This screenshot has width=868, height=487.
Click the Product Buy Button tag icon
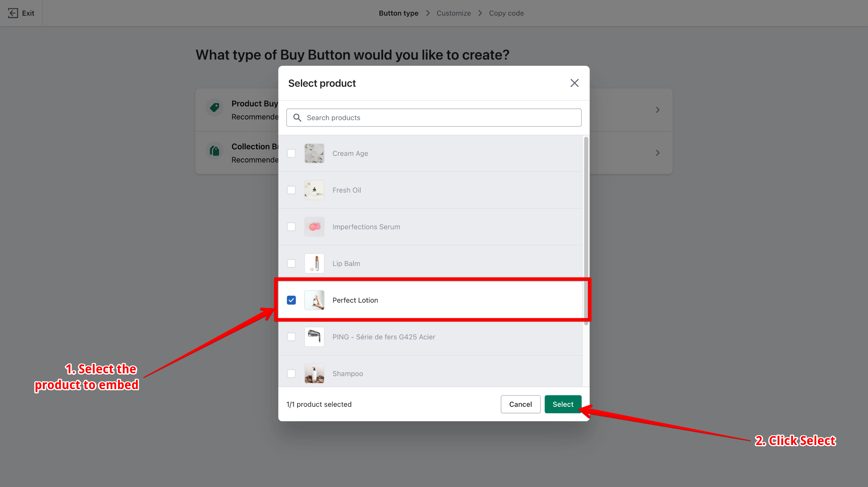214,107
